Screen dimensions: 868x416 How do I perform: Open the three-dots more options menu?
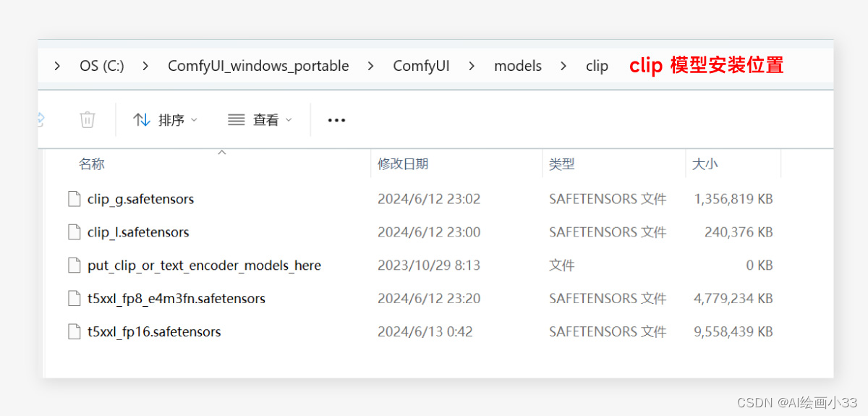click(x=336, y=120)
